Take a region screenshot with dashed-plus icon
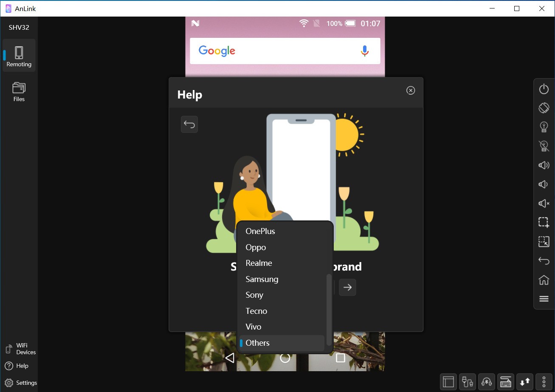555x392 pixels. [x=544, y=223]
